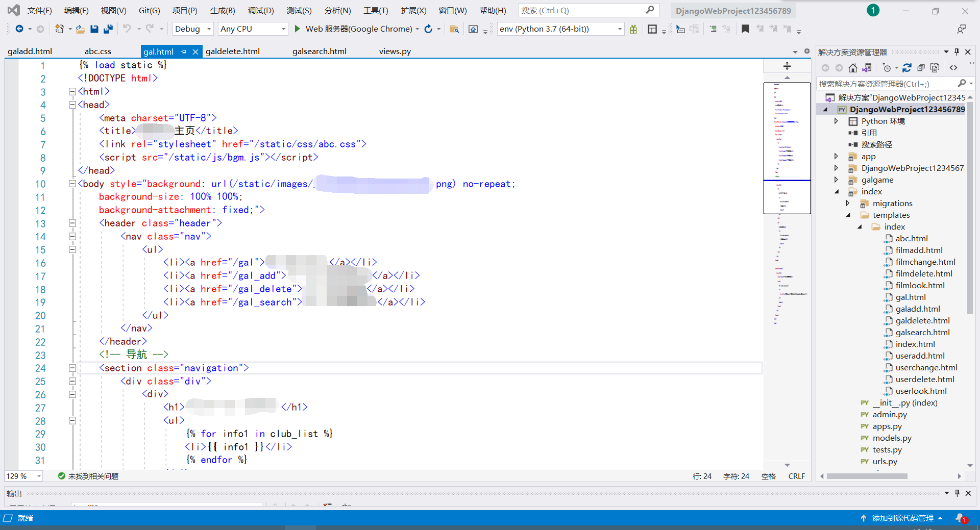The image size is (980, 530).
Task: Click the green notification badge near title
Action: pos(873,10)
